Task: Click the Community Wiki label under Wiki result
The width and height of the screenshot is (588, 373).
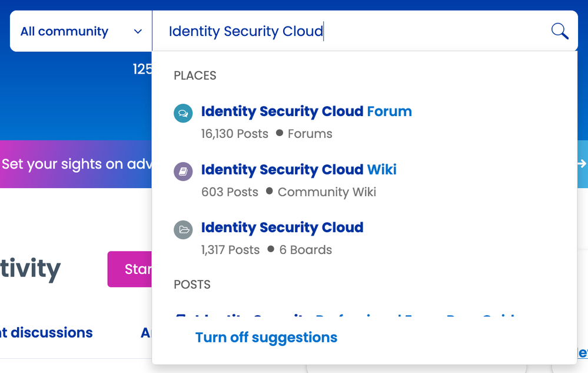Action: (x=327, y=192)
